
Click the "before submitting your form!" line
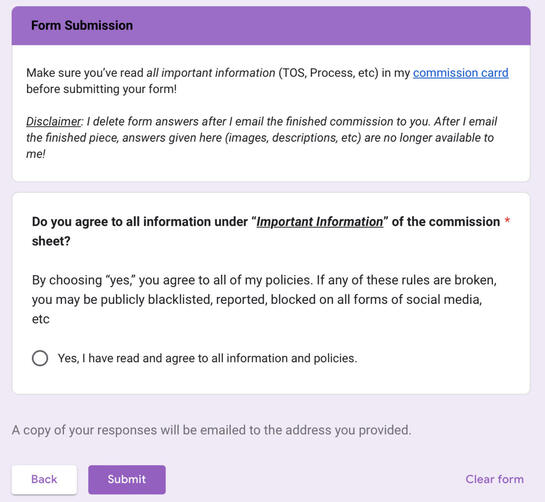[x=101, y=89]
